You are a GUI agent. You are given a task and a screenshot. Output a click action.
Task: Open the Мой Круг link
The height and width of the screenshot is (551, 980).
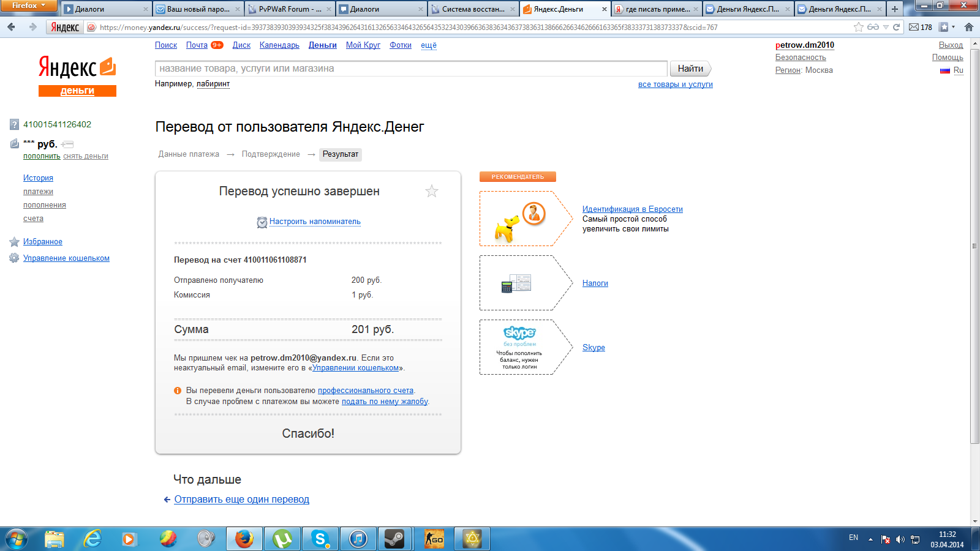pyautogui.click(x=363, y=45)
